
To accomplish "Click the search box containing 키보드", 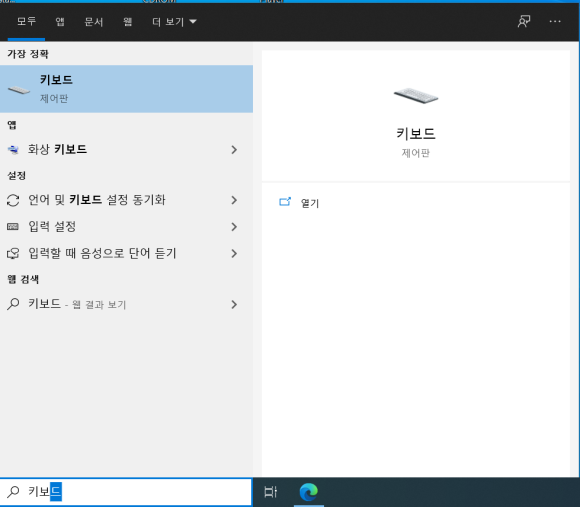I will tap(126, 491).
